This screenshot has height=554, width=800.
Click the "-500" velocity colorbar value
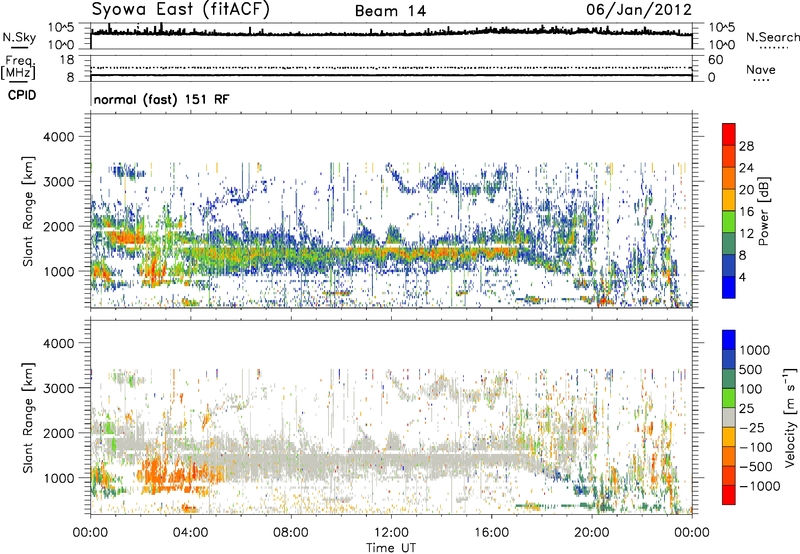click(756, 467)
